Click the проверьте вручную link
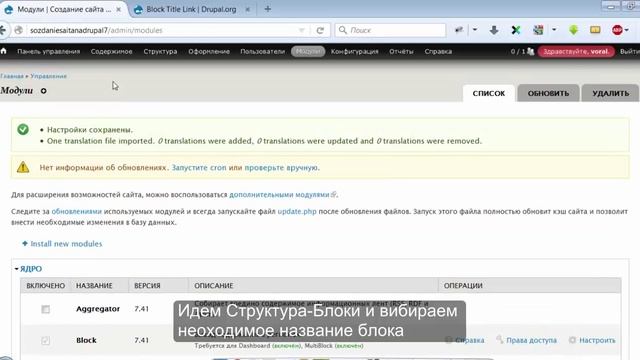 (281, 167)
